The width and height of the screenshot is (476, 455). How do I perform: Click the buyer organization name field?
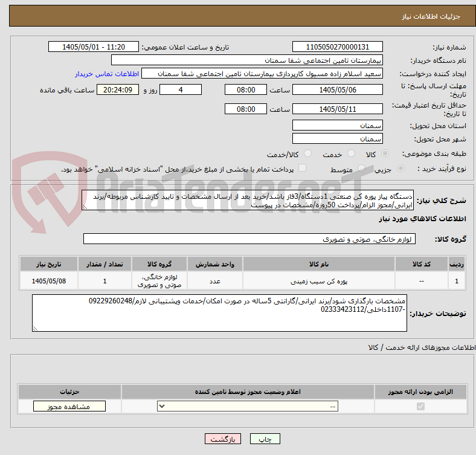click(x=247, y=60)
